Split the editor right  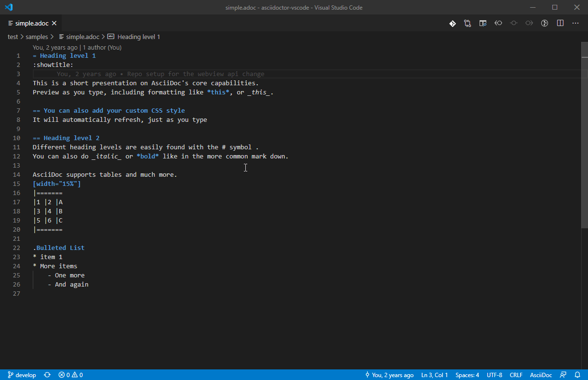[560, 23]
